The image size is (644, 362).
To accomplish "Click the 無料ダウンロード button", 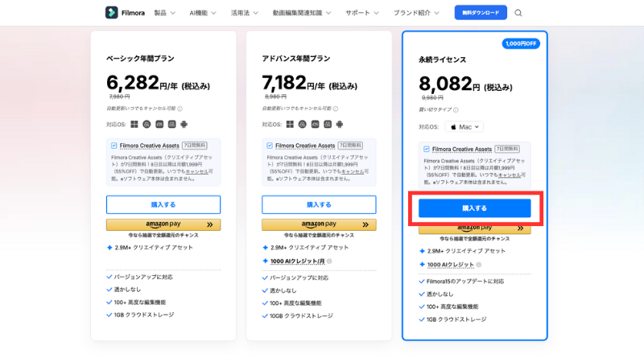I will point(481,13).
